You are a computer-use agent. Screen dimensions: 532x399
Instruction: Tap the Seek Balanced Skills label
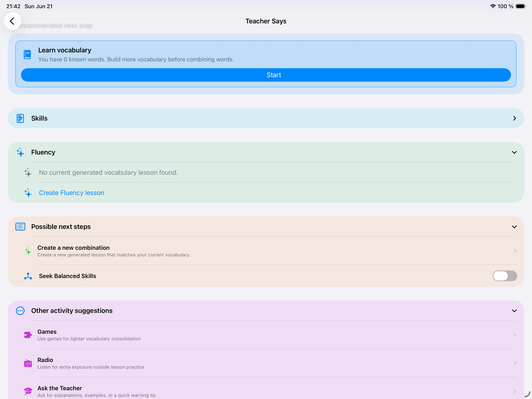[x=67, y=276]
